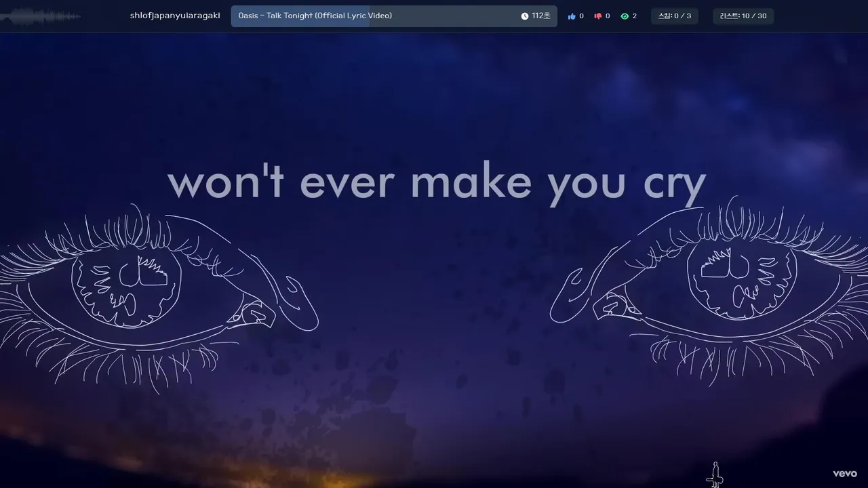Click the Oasis - Talk Tonight song title
Viewport: 868px width, 488px height.
[x=315, y=16]
